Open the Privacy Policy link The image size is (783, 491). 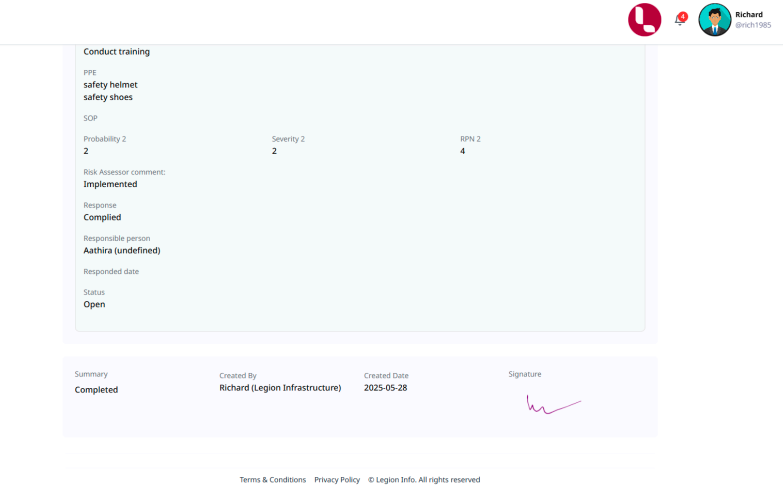click(x=337, y=480)
